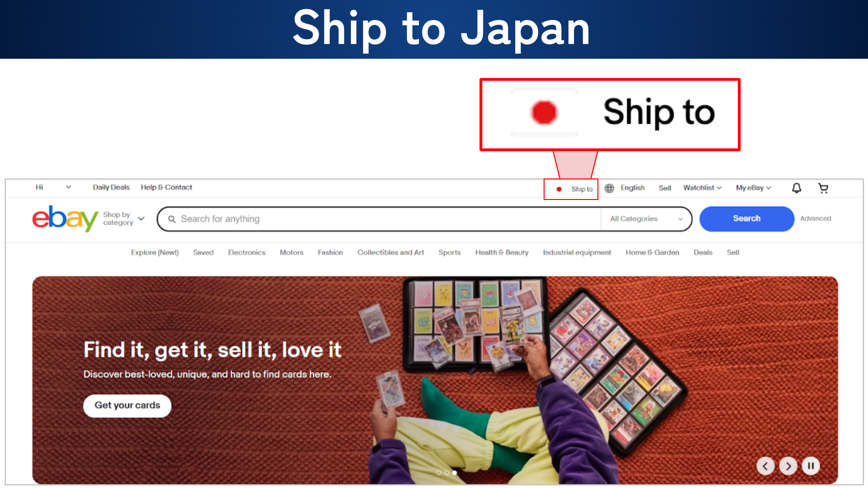Click the Get your cards button

pos(127,406)
